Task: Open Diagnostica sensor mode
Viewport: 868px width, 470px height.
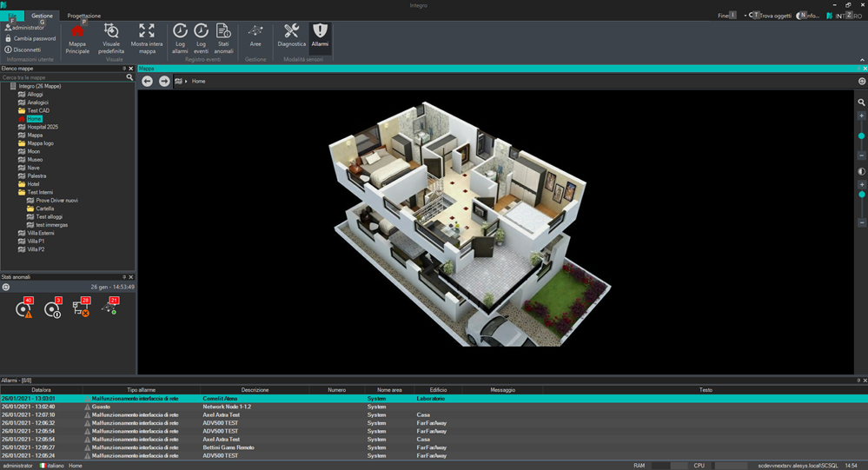Action: coord(291,31)
